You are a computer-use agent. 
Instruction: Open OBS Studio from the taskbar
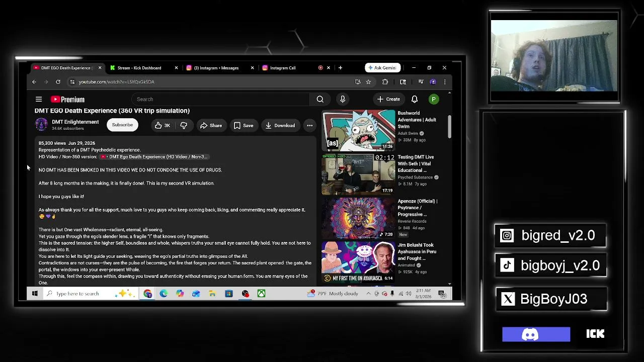pos(245,294)
